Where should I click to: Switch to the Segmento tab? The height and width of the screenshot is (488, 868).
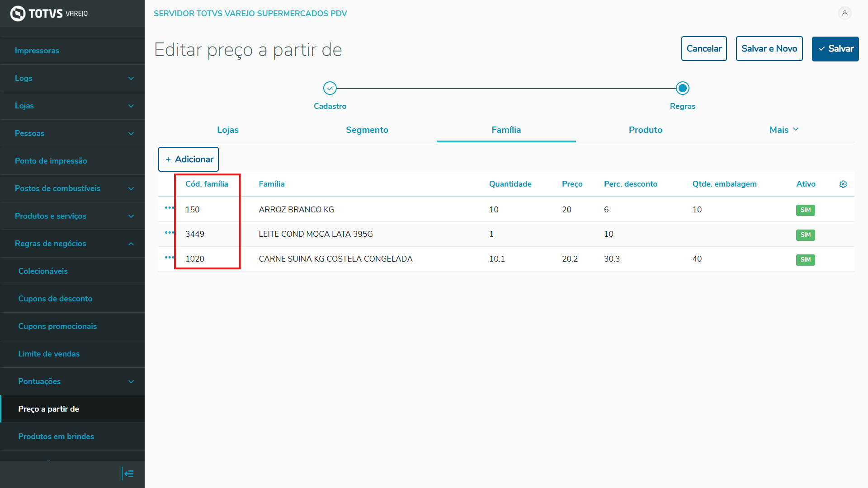pos(367,130)
